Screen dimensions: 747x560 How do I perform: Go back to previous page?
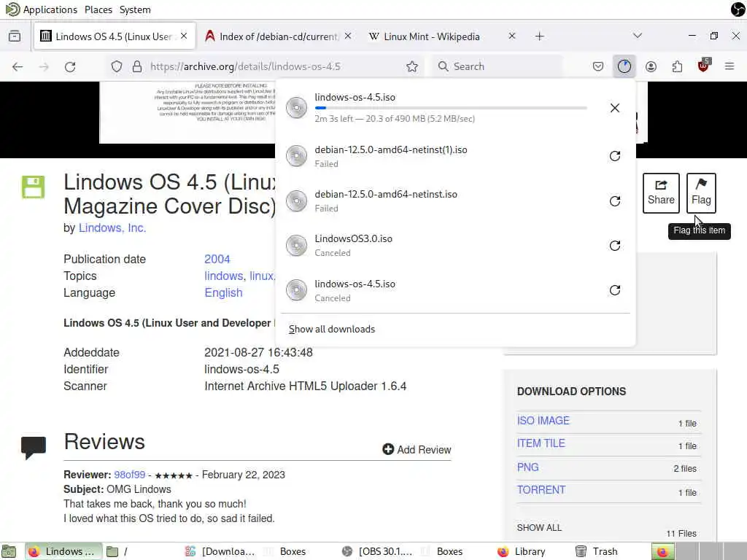(18, 66)
